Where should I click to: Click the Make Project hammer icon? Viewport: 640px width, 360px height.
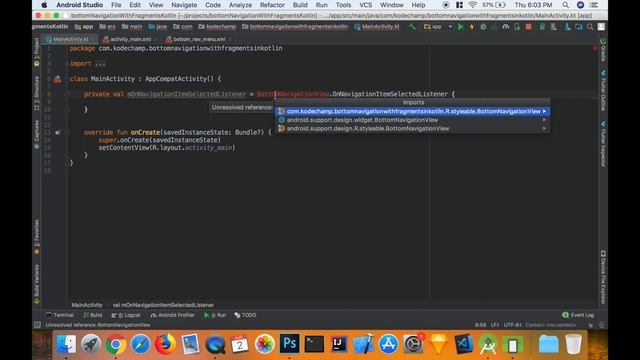(412, 27)
